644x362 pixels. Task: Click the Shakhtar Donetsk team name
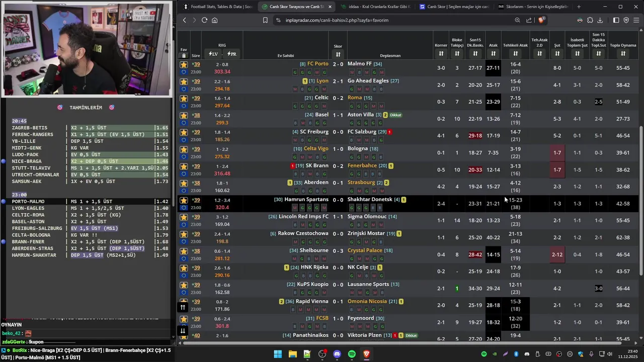(x=370, y=200)
